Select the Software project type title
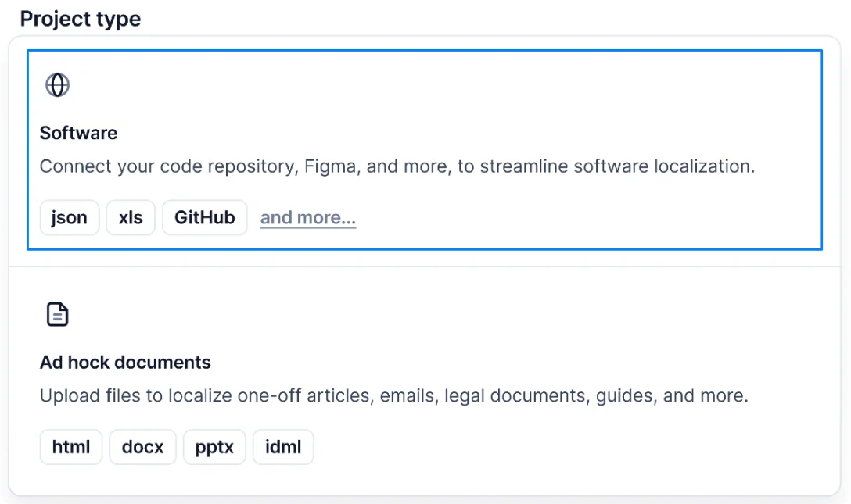 (x=78, y=133)
